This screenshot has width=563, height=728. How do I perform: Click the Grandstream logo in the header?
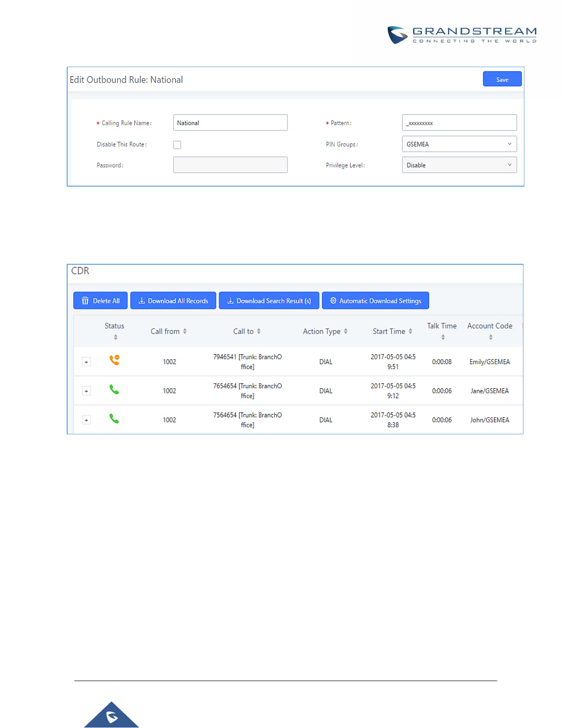click(462, 35)
